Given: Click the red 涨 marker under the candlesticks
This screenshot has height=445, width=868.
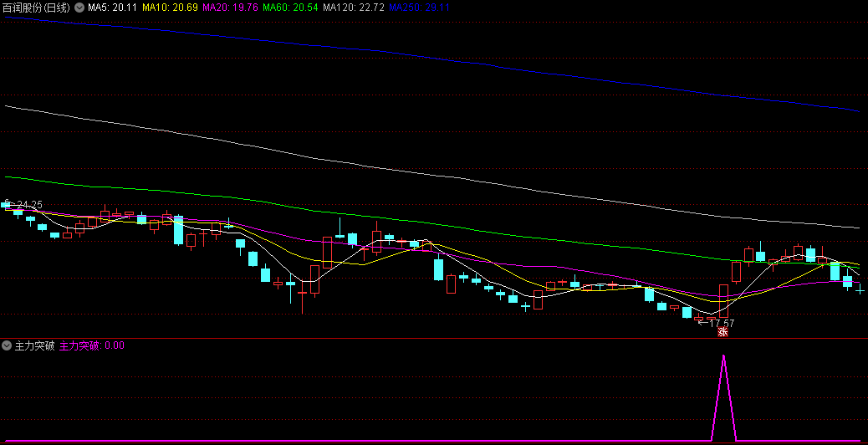Looking at the screenshot, I should [722, 332].
